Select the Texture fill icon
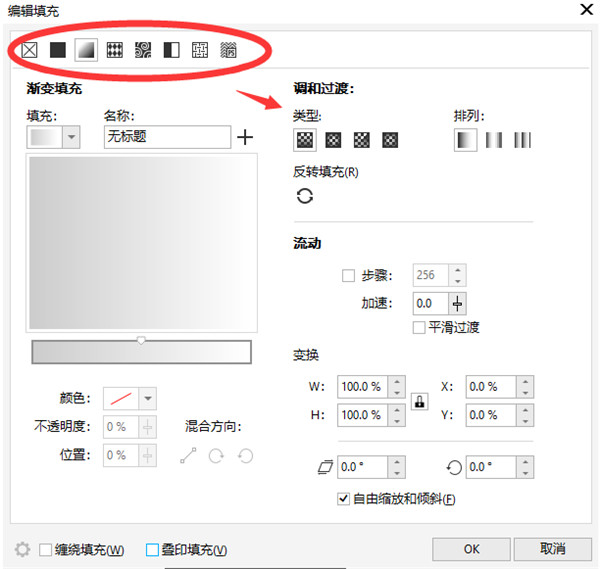600x569 pixels. [x=200, y=50]
